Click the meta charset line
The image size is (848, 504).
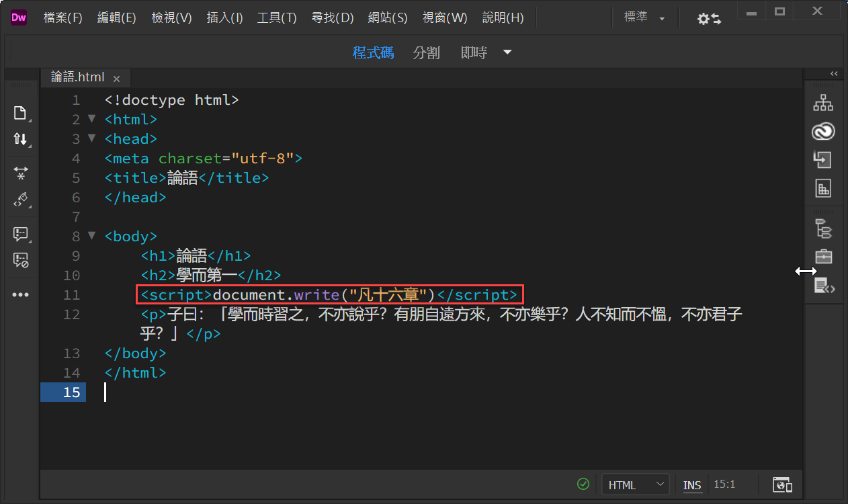(204, 159)
